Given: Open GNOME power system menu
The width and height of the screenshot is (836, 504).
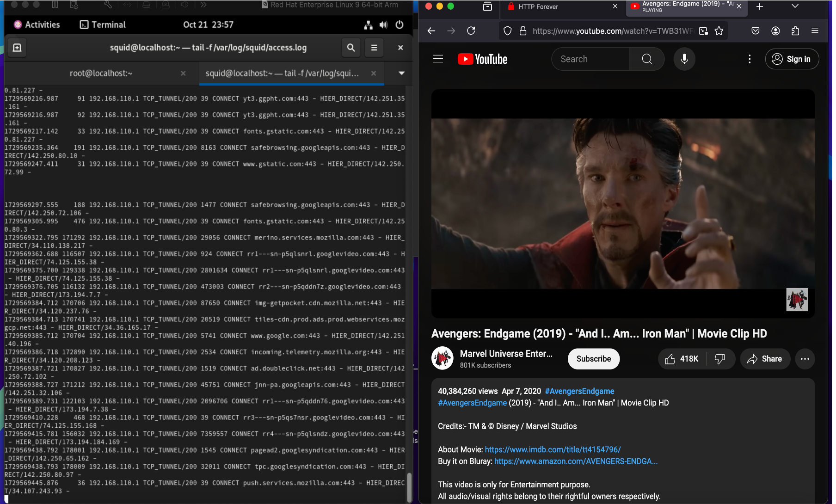Looking at the screenshot, I should pyautogui.click(x=400, y=25).
